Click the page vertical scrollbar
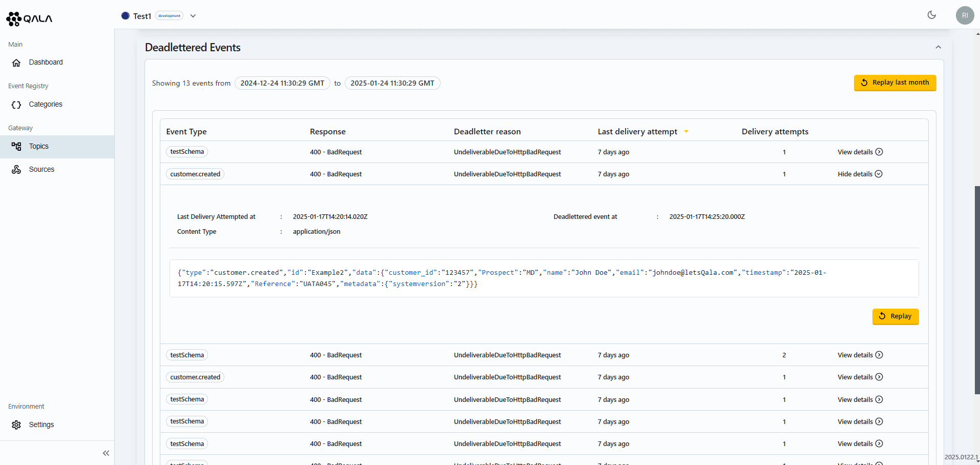This screenshot has width=980, height=465. (977, 290)
